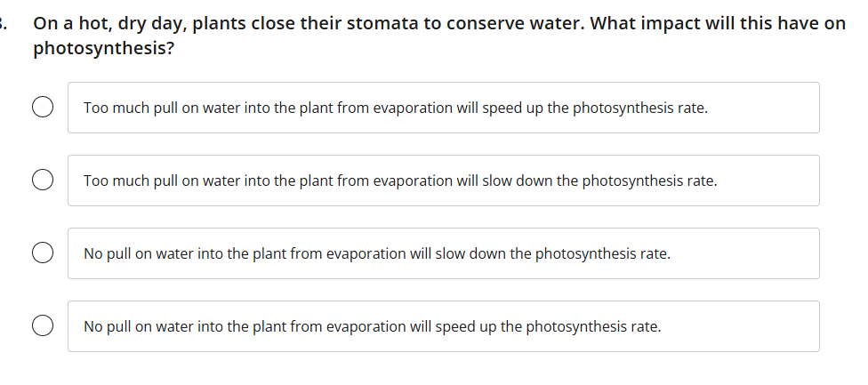Click the second answer box about too much pull slowing down
Screen dimensions: 868x385
pos(443,180)
